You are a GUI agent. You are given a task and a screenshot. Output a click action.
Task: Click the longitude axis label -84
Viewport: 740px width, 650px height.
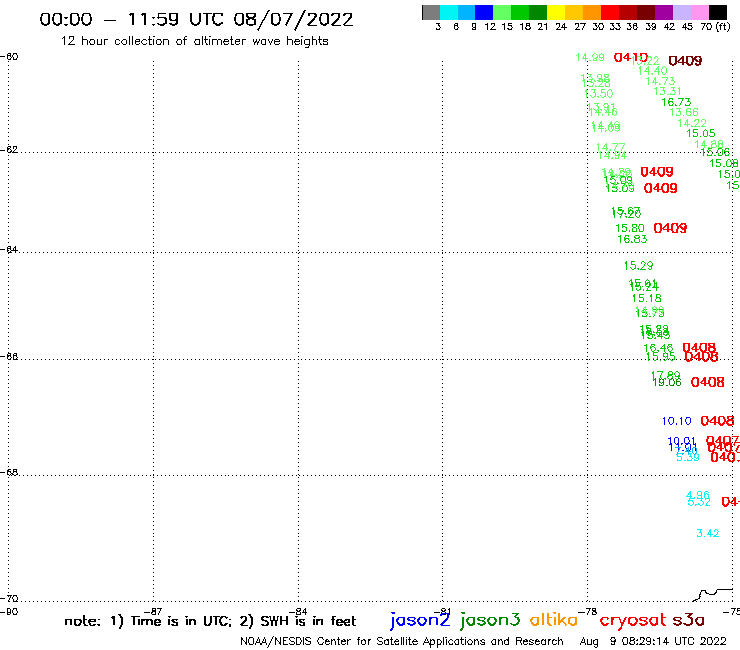point(298,612)
